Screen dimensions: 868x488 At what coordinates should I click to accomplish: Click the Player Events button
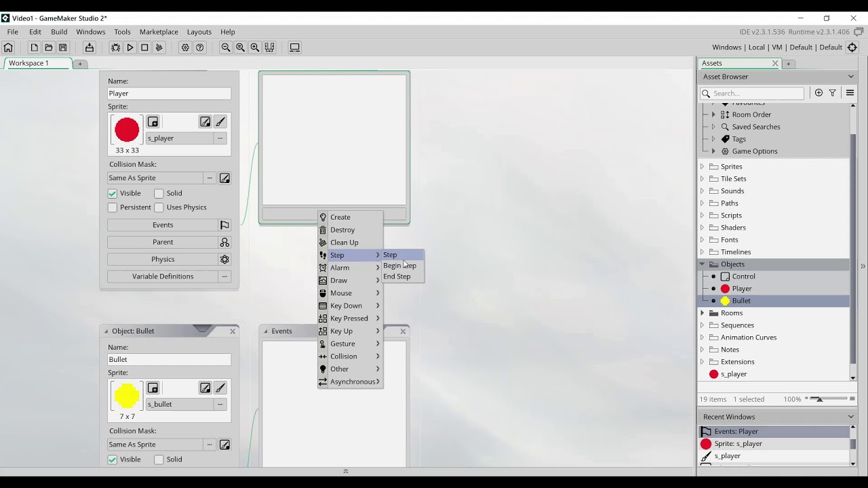(x=169, y=225)
